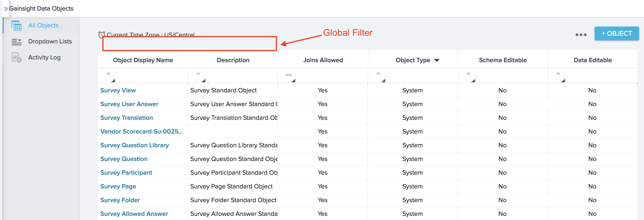Viewport: 644px width, 220px height.
Task: Click Schema Editable filter input field
Action: click(511, 75)
